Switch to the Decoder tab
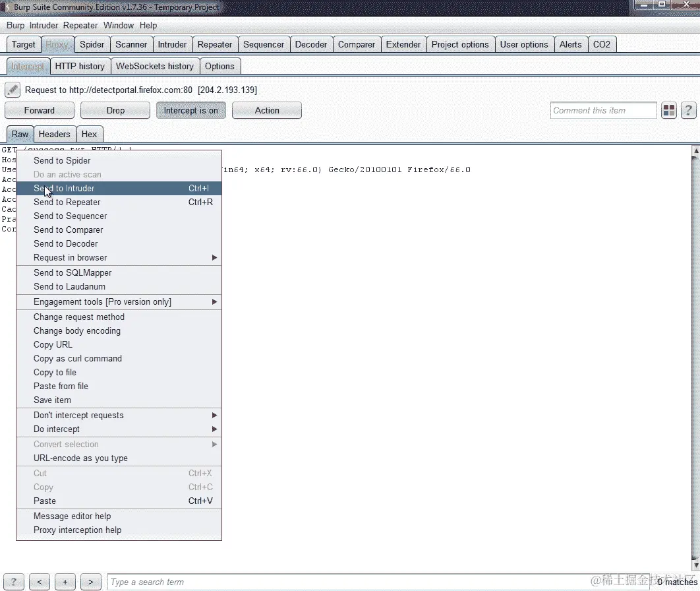 (x=311, y=44)
